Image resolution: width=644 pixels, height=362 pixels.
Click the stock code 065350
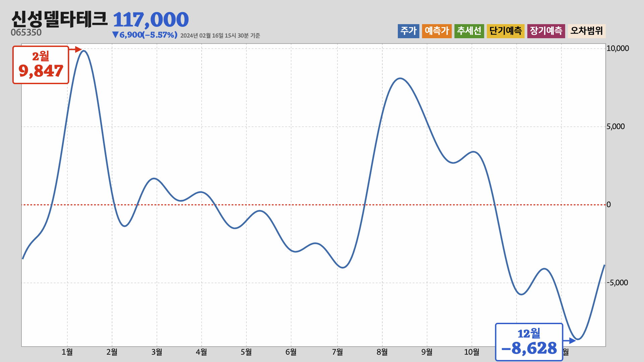[26, 33]
